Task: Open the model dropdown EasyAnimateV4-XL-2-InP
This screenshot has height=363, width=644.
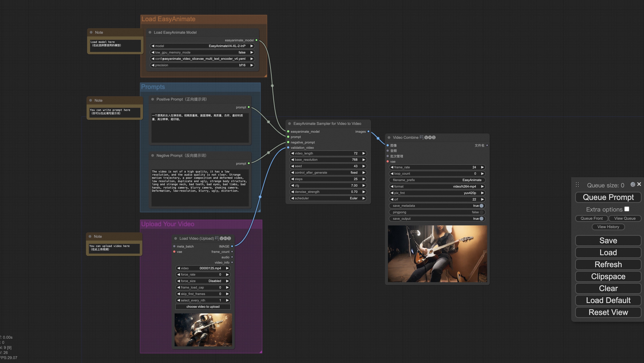Action: (202, 46)
